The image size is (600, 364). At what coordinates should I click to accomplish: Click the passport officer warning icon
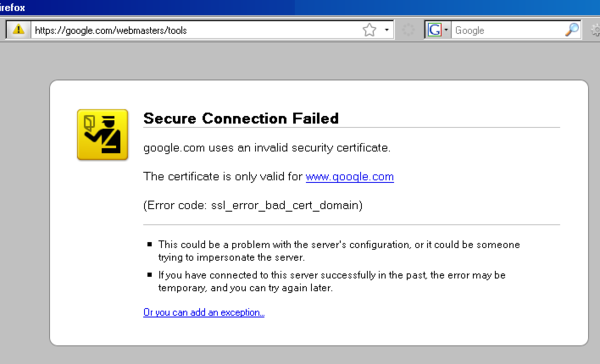(x=103, y=134)
